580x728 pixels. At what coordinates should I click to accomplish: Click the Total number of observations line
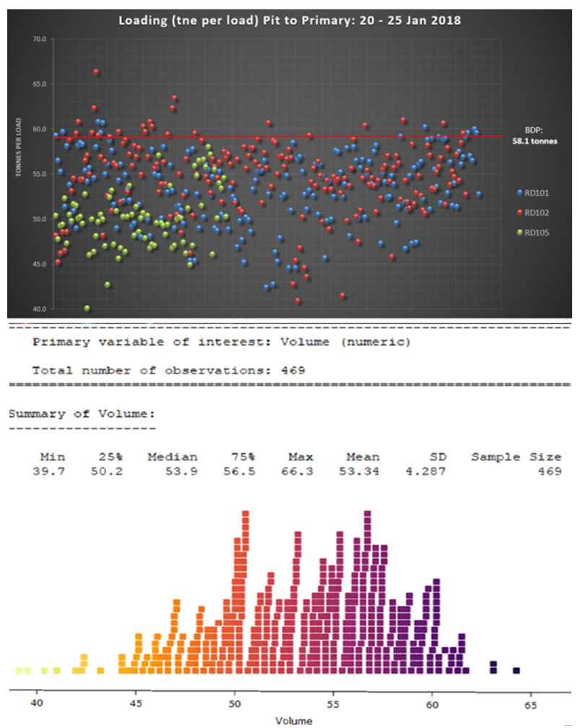pos(168,370)
